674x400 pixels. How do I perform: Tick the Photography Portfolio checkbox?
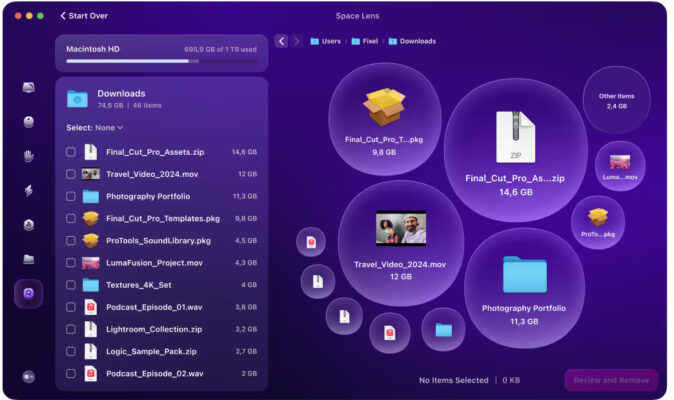[x=71, y=196]
